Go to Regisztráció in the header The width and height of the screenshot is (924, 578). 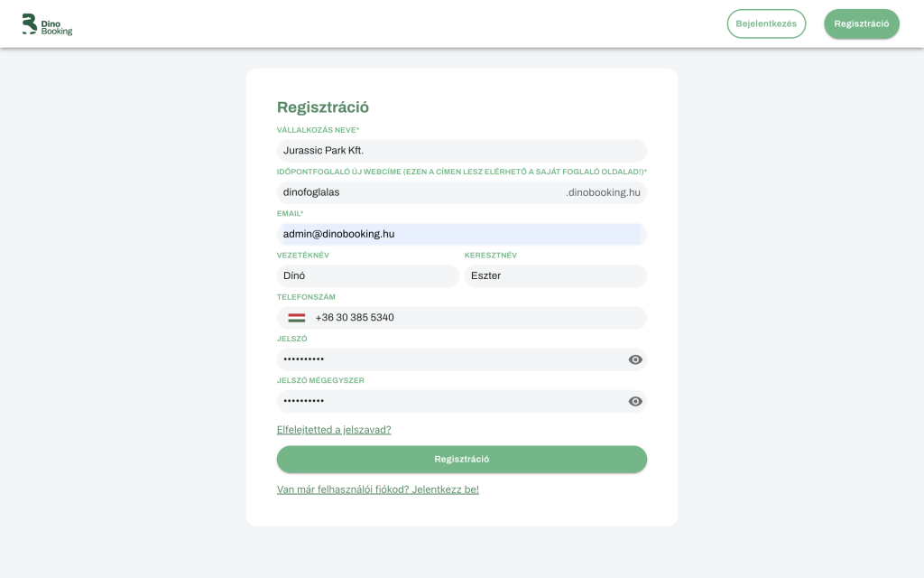(861, 23)
